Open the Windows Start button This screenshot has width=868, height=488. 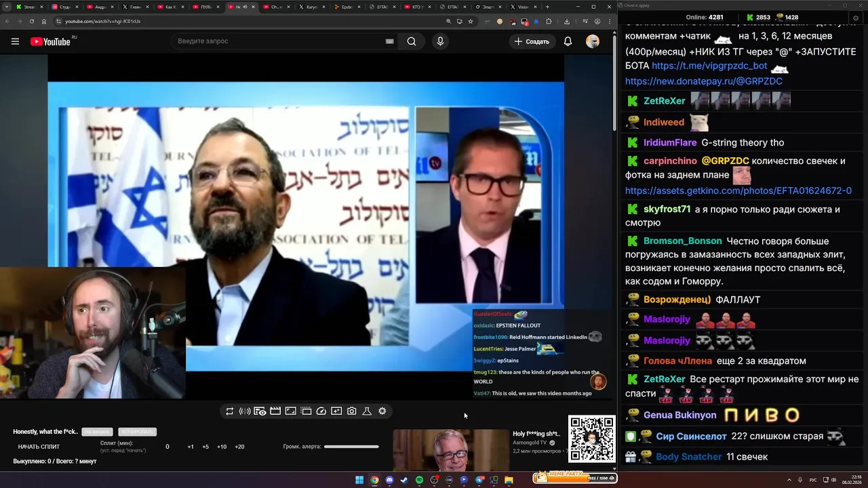(x=359, y=480)
